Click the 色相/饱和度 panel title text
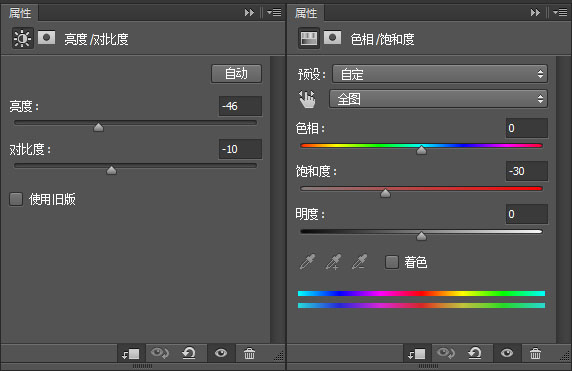This screenshot has height=371, width=572. point(382,39)
